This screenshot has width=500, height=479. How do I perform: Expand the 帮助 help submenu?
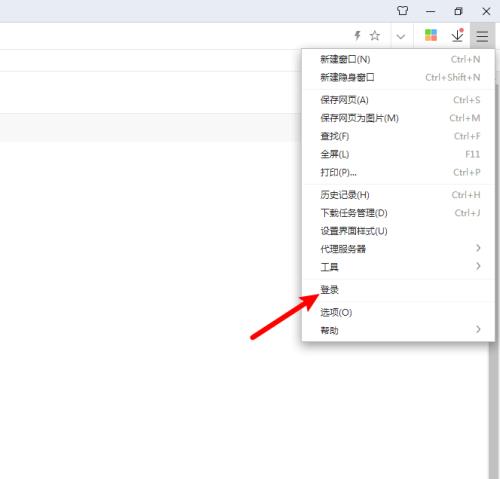coord(398,330)
